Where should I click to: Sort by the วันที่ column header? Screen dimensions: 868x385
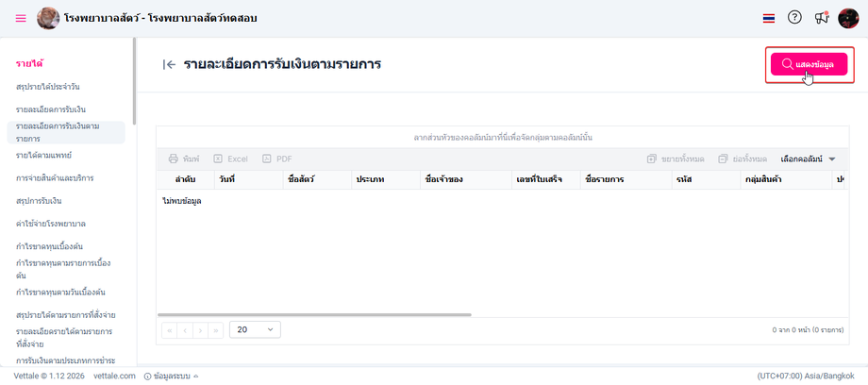(248, 179)
